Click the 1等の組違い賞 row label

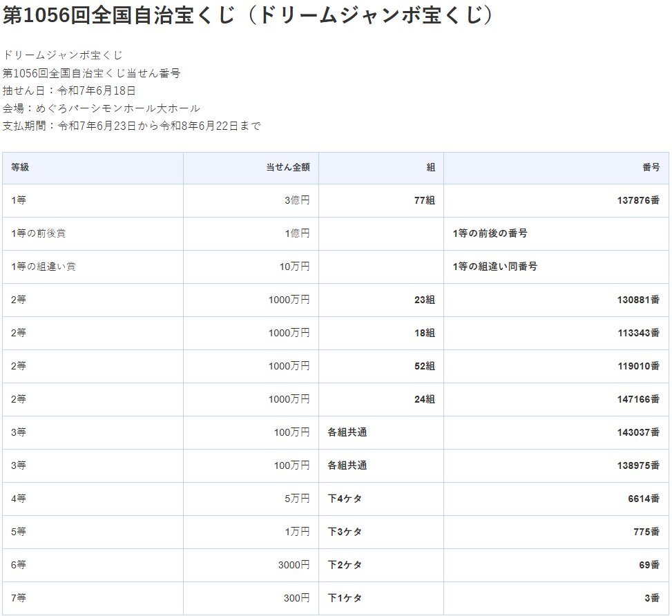pyautogui.click(x=44, y=266)
